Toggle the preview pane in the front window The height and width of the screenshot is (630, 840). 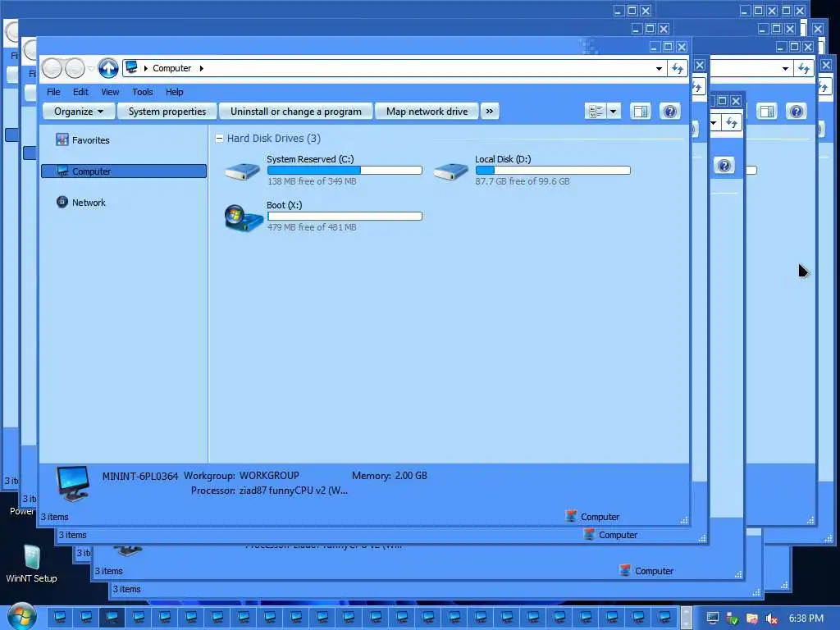point(640,112)
